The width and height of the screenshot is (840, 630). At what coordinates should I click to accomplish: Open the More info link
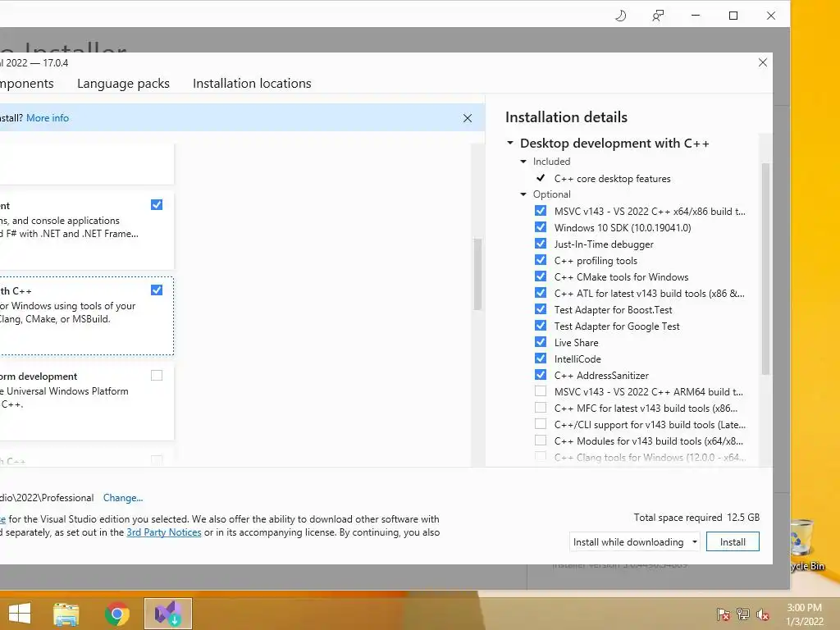click(48, 118)
